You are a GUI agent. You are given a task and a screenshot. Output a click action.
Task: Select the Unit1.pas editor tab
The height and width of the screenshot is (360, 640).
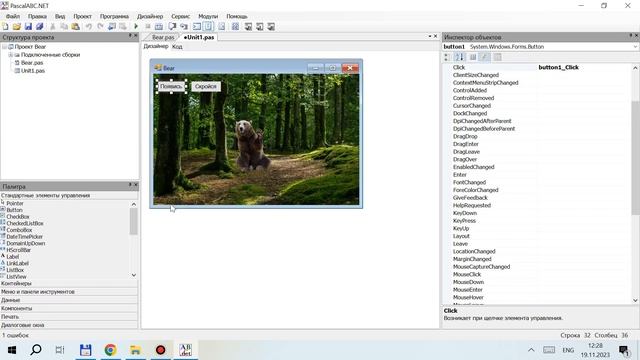tap(199, 37)
